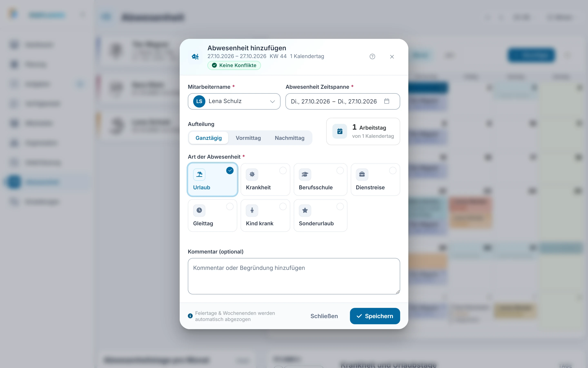Close the Abwesenheit hinzufügen dialog
The height and width of the screenshot is (368, 588).
(392, 57)
